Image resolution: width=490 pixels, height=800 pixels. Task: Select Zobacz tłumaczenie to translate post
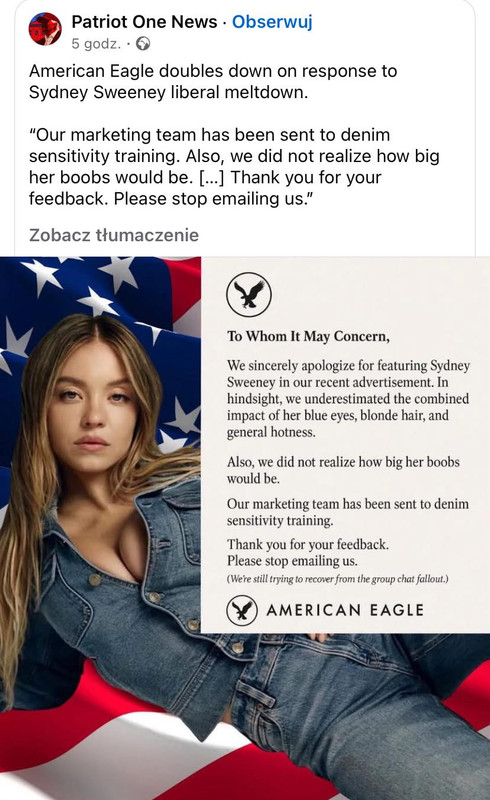point(114,235)
